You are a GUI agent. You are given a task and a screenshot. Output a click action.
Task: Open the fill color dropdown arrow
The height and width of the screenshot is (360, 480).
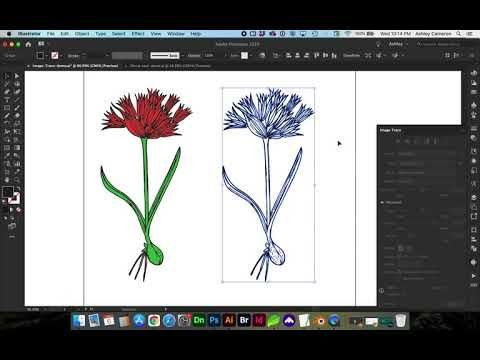tap(47, 56)
